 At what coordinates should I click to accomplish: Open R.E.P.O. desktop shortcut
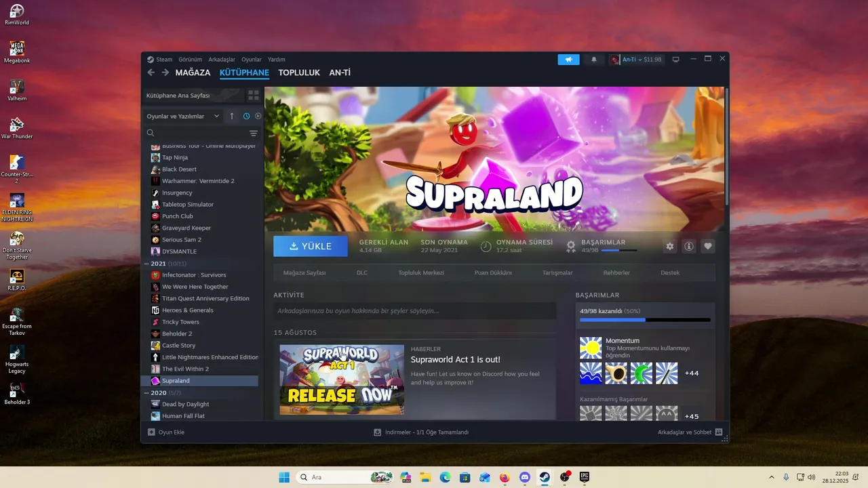coord(17,280)
